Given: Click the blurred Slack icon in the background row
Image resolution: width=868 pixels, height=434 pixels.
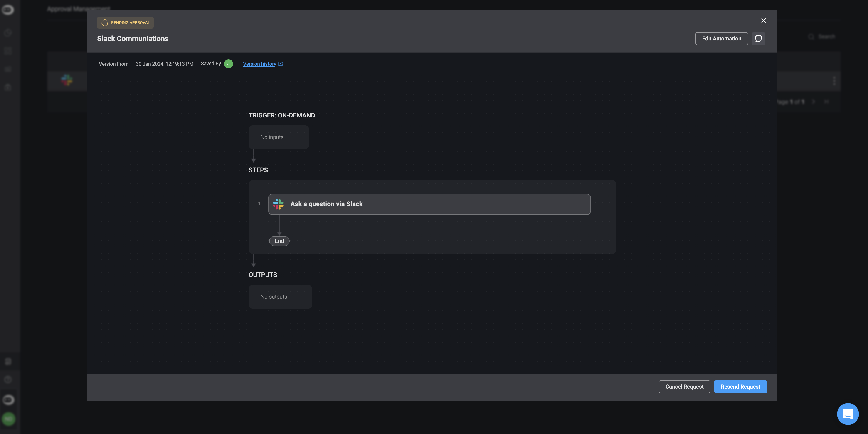Looking at the screenshot, I should point(67,80).
